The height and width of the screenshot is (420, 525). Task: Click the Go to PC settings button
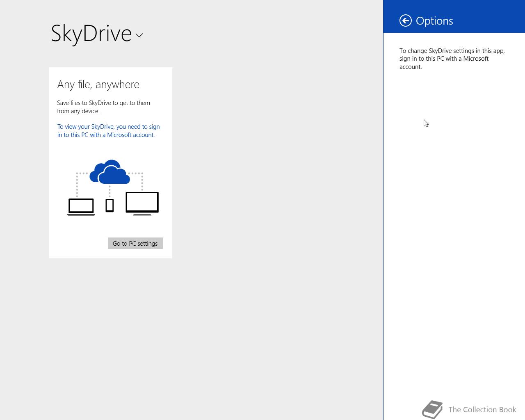click(135, 243)
